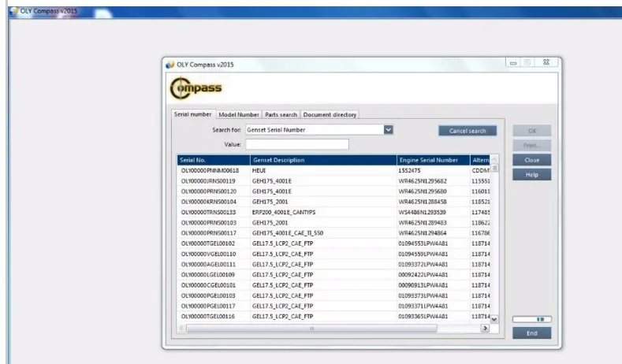Viewport: 622px width, 364px height.
Task: Open the Genset Serial Number dropdown
Action: [389, 130]
